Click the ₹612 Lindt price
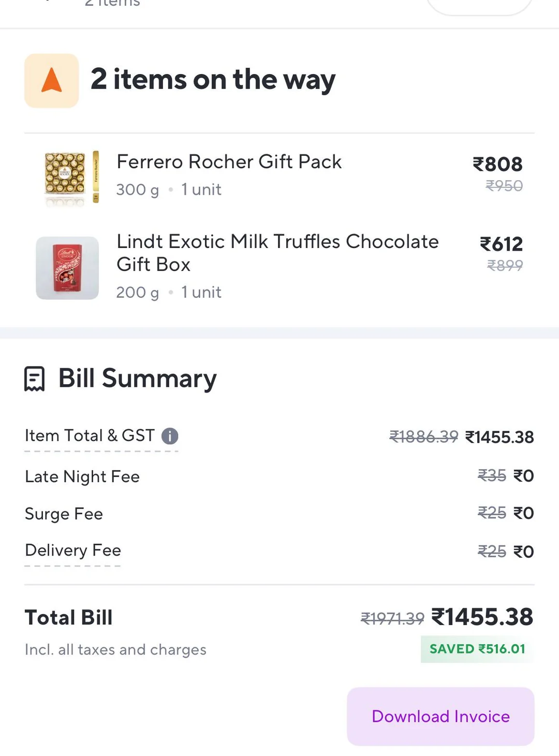The image size is (559, 756). pyautogui.click(x=501, y=244)
